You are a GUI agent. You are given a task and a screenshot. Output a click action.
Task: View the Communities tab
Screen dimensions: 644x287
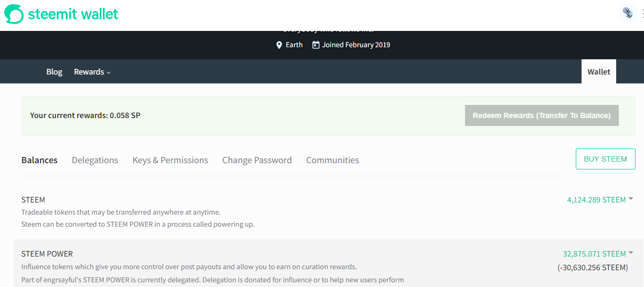coord(333,160)
